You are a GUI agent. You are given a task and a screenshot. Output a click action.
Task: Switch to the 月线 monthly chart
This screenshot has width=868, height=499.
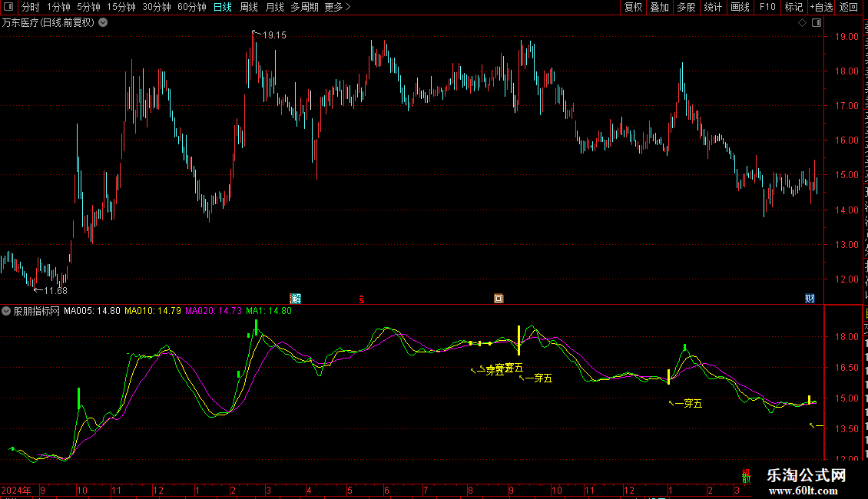[274, 7]
